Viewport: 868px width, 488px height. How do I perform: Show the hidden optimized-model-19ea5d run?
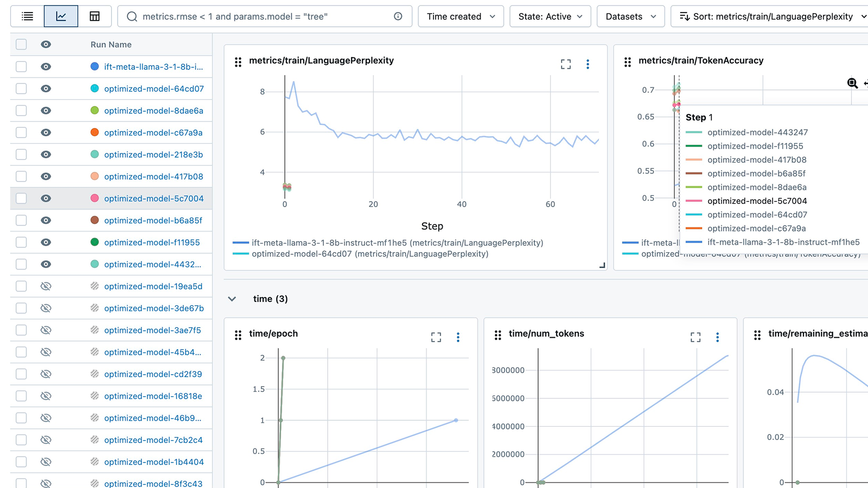[x=46, y=286]
